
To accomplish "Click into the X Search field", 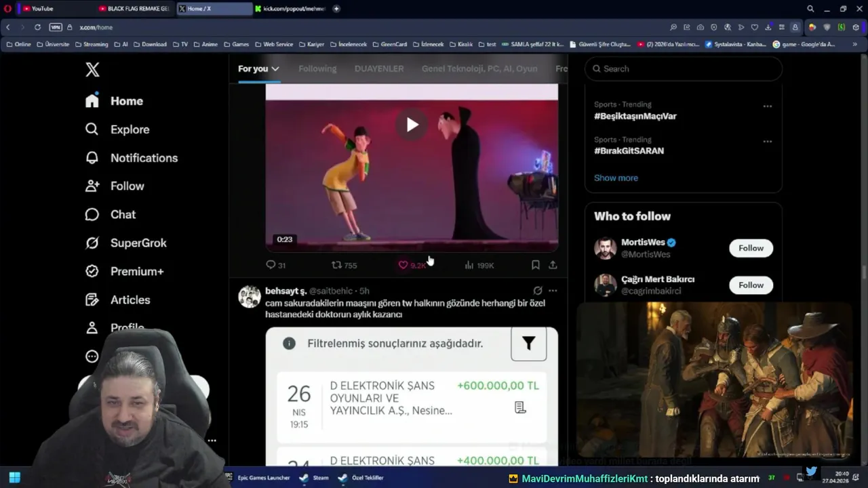I will 684,68.
